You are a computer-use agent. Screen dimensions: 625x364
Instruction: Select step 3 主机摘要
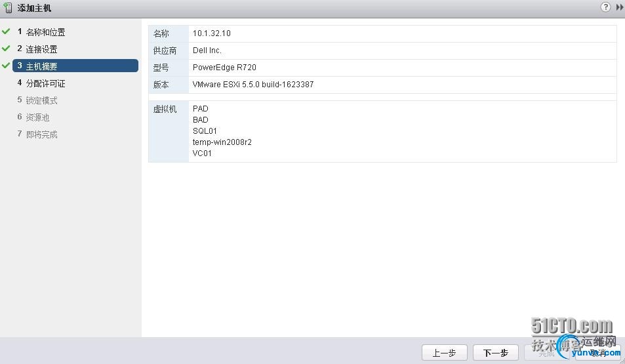[x=75, y=66]
